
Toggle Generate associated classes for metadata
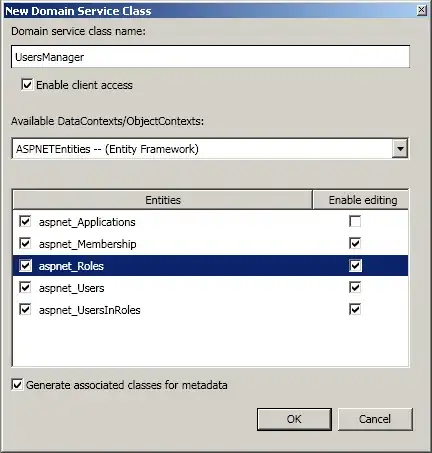pos(17,385)
